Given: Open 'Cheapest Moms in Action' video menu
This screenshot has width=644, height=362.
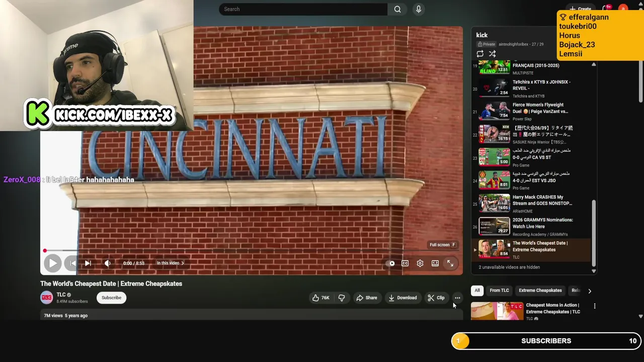Looking at the screenshot, I should (x=595, y=306).
